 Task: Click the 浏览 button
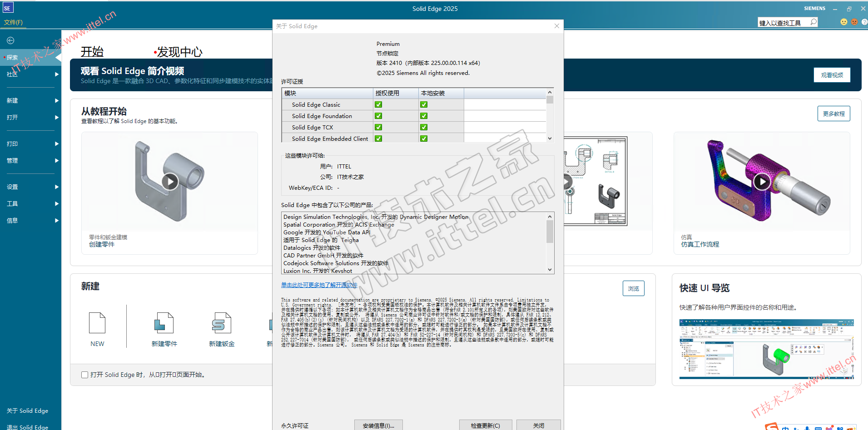click(x=634, y=288)
